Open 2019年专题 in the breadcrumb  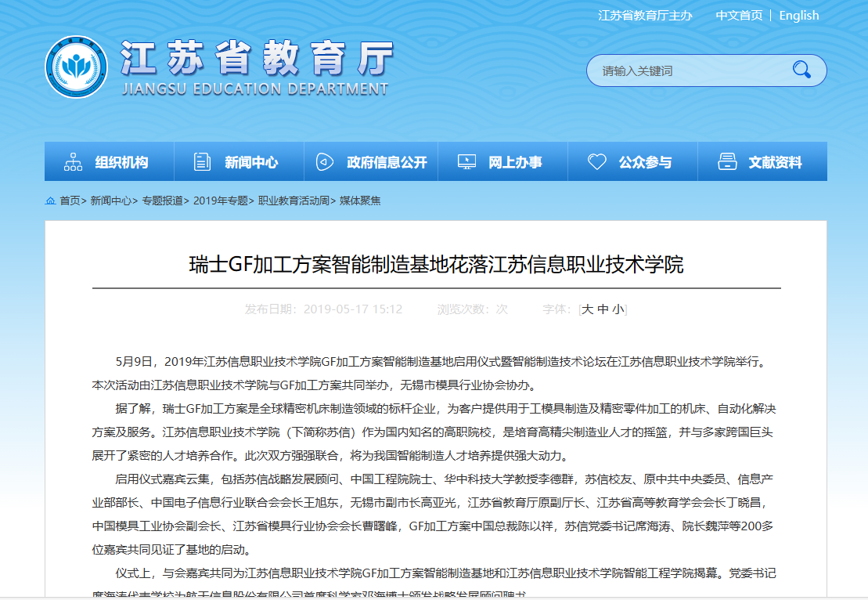220,201
